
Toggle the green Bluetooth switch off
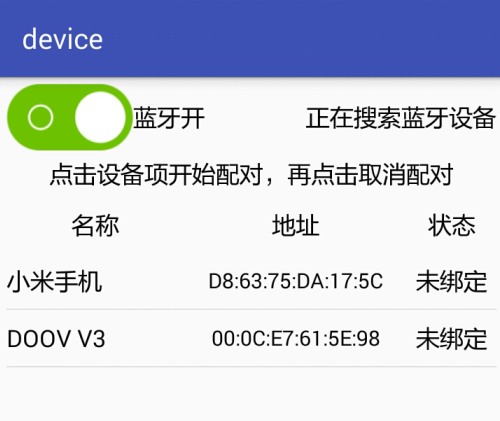[70, 117]
